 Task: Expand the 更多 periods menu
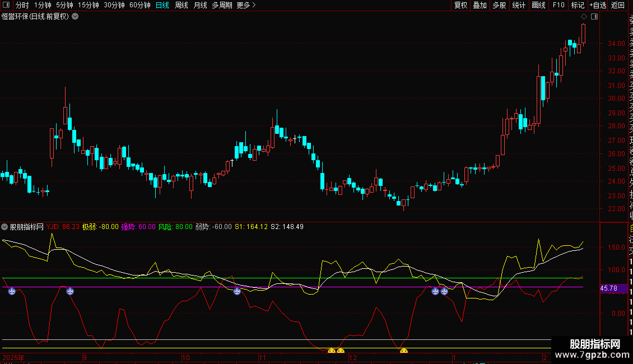pos(246,5)
